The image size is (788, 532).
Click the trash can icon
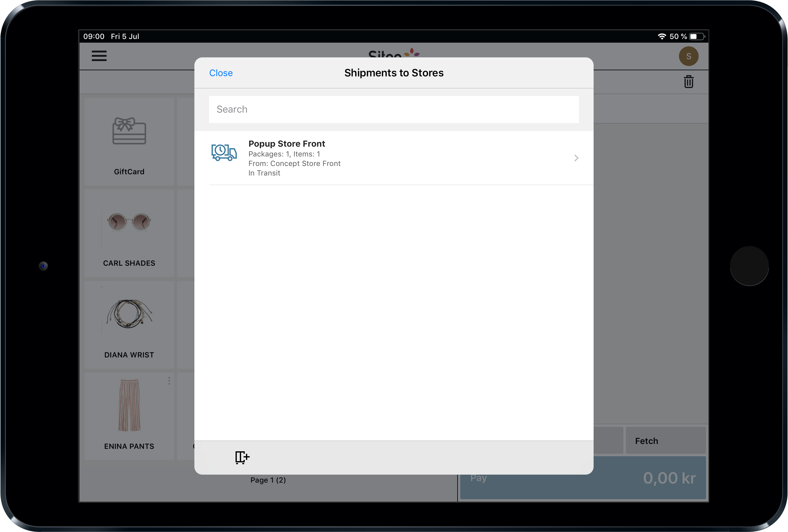688,82
